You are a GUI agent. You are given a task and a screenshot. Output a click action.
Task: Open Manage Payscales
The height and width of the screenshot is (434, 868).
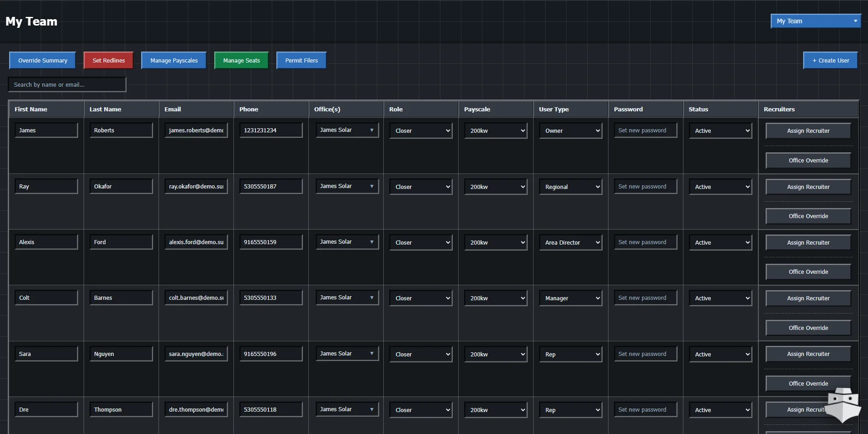(174, 60)
